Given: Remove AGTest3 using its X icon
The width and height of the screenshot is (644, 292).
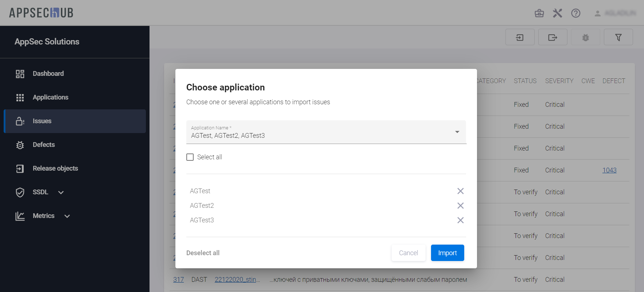Looking at the screenshot, I should (460, 220).
